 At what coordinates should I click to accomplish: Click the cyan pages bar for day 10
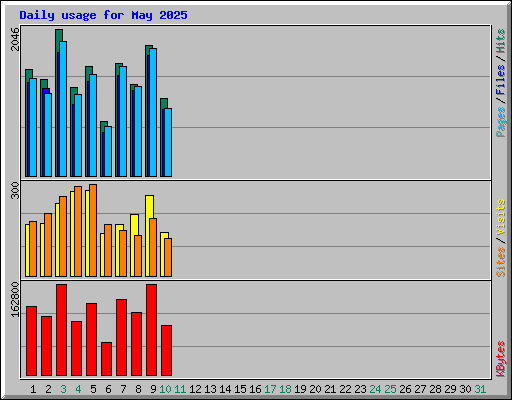pos(168,142)
